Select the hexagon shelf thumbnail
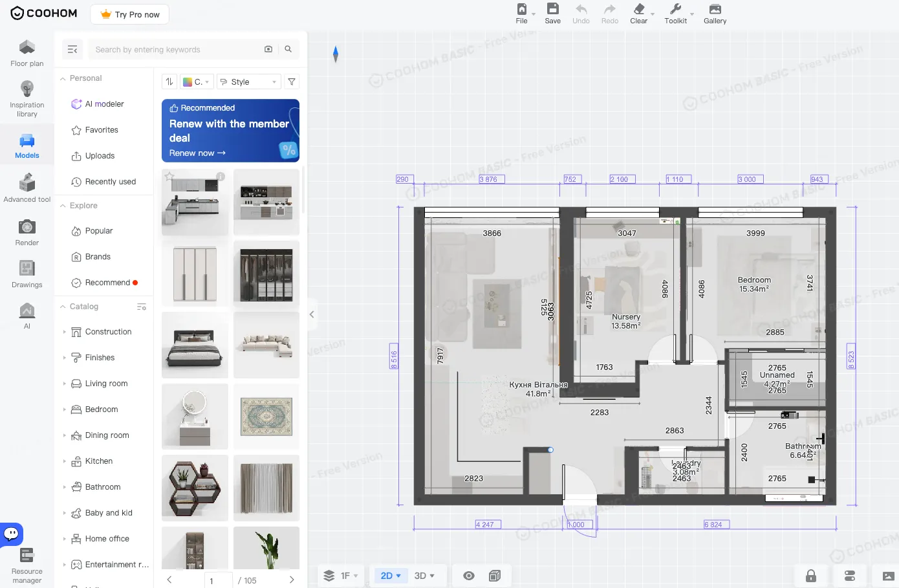The height and width of the screenshot is (588, 899). click(x=195, y=488)
